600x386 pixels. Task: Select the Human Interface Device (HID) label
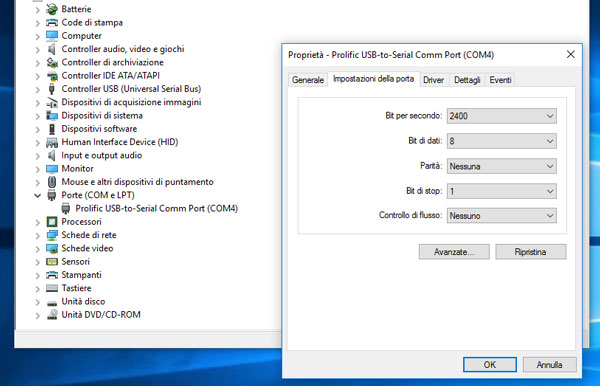[x=120, y=142]
